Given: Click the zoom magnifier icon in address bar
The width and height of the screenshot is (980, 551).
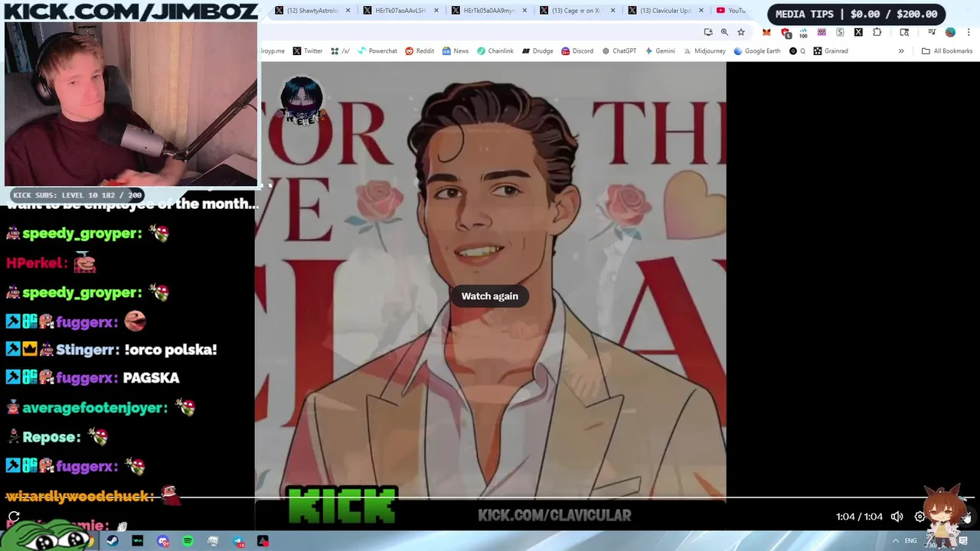Looking at the screenshot, I should point(724,32).
